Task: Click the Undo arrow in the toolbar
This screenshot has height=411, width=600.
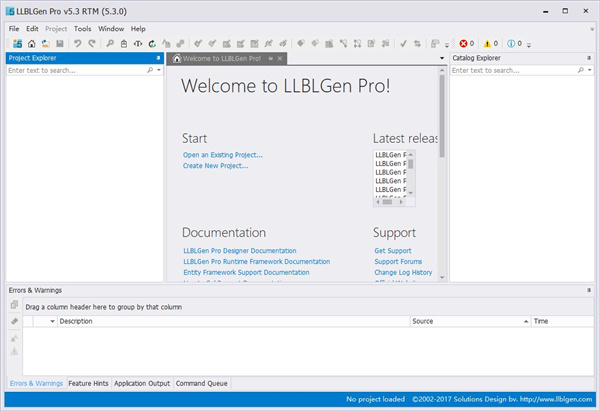Action: click(x=78, y=44)
